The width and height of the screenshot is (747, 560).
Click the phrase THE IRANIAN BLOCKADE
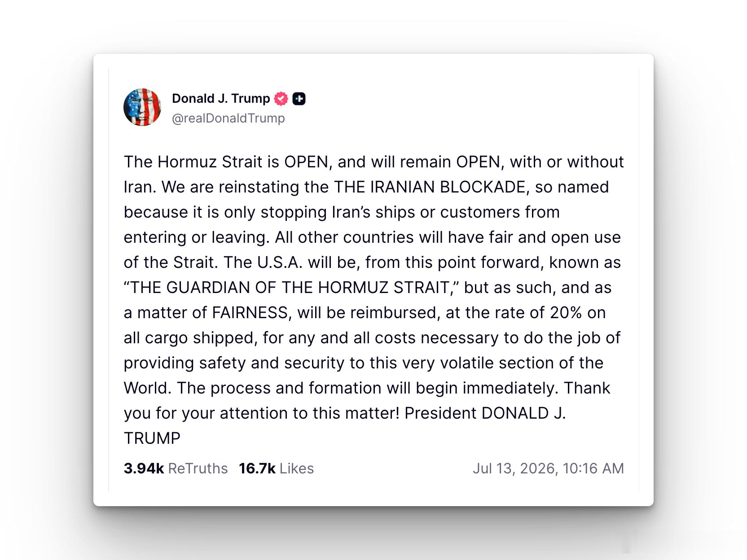tap(430, 187)
